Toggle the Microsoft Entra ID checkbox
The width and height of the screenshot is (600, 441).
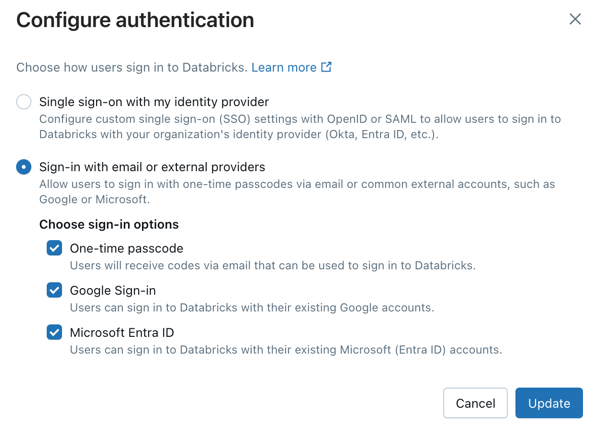click(x=54, y=332)
